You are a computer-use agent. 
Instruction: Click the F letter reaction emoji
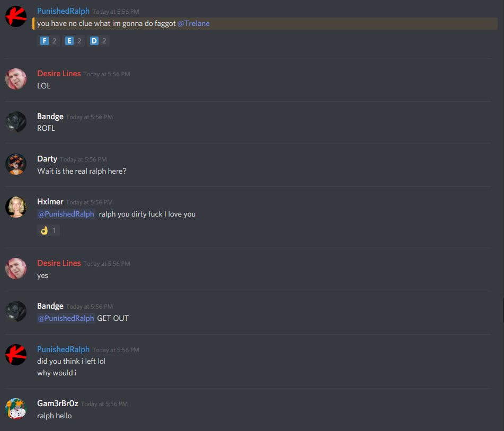(x=48, y=41)
